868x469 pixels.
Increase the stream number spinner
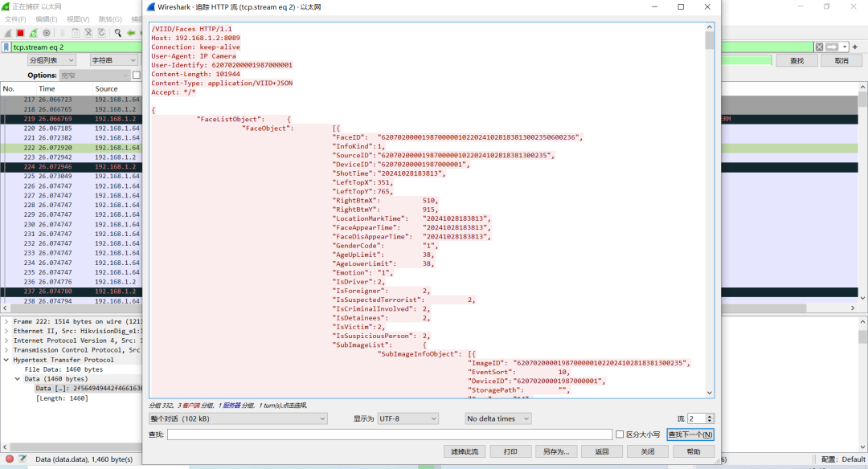pyautogui.click(x=710, y=417)
